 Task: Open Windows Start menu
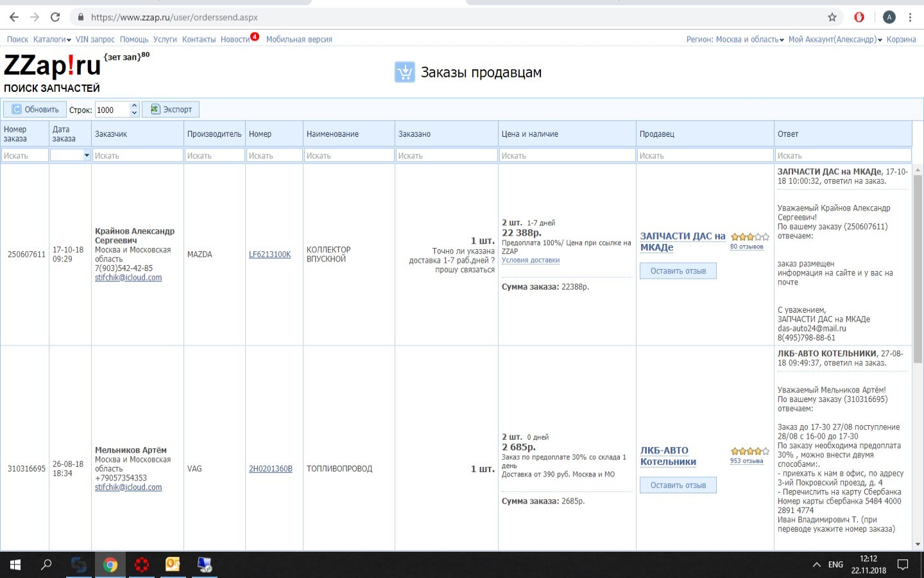click(x=15, y=565)
